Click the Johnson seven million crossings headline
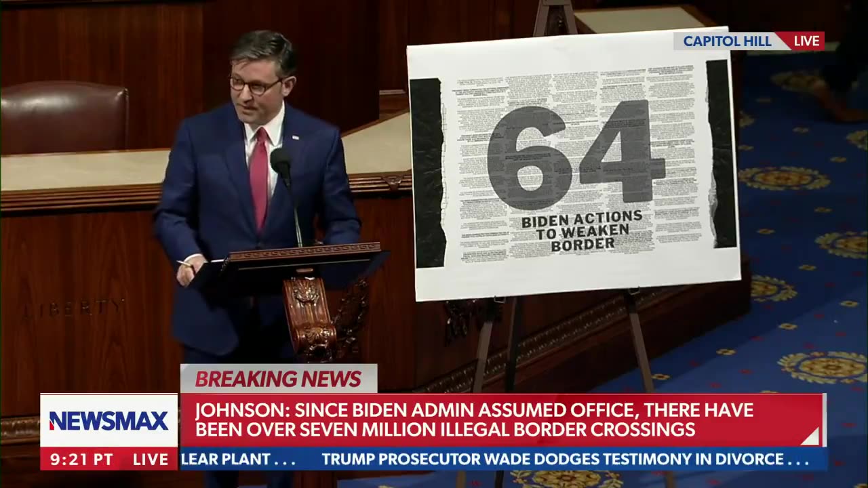868x488 pixels. point(475,420)
